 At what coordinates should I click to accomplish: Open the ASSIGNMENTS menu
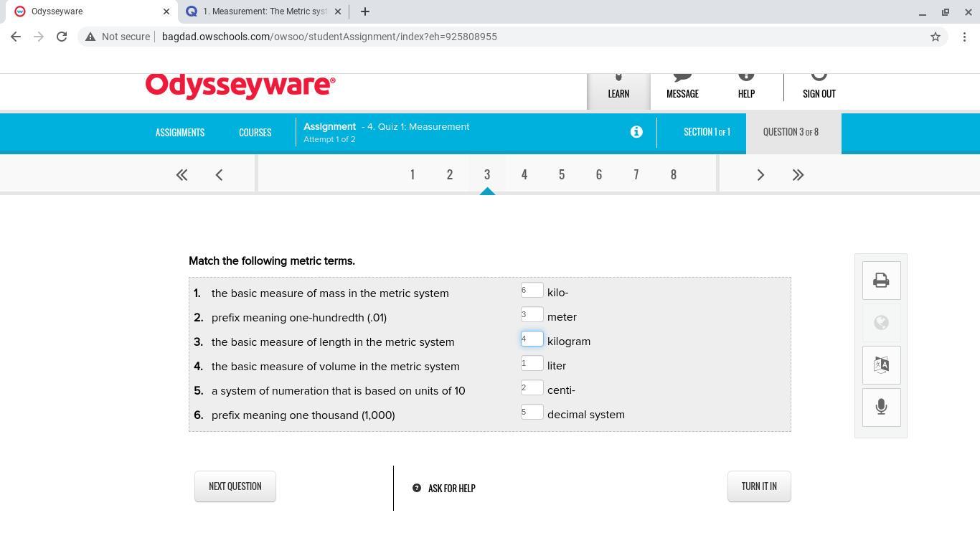click(x=180, y=133)
